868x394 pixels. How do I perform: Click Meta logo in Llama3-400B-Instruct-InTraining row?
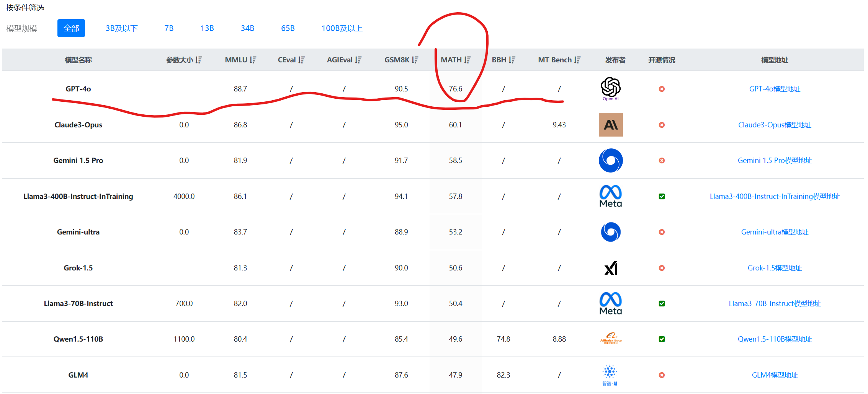pyautogui.click(x=611, y=196)
